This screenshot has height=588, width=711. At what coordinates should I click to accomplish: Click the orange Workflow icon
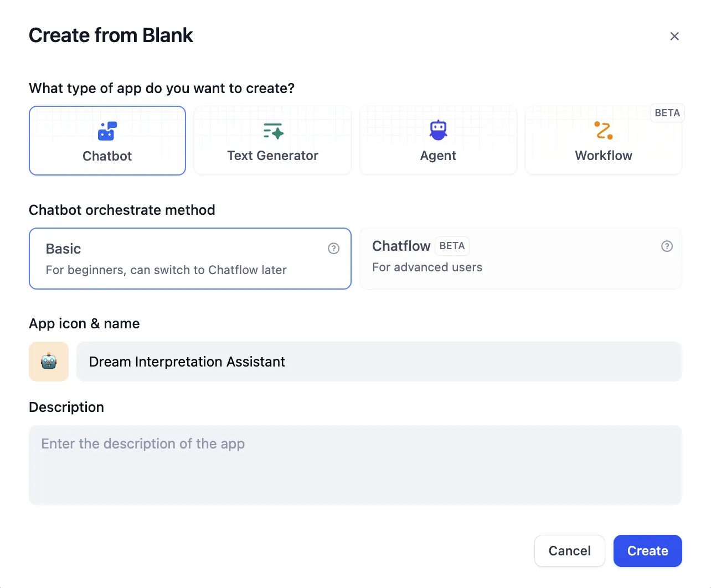pos(604,131)
